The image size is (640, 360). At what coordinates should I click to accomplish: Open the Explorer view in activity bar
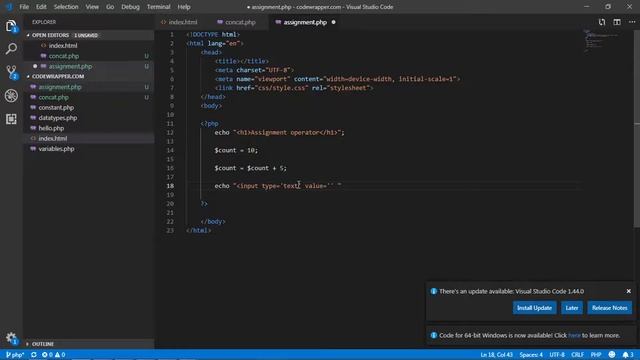point(11,26)
